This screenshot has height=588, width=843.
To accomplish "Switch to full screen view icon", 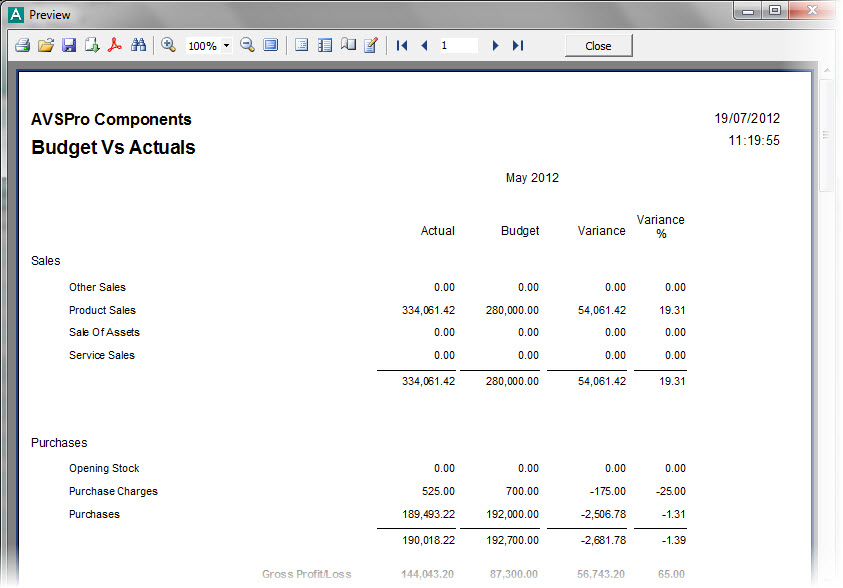I will (270, 46).
